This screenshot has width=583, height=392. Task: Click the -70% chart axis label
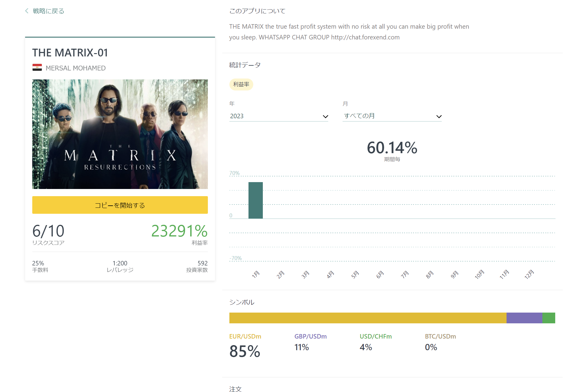coord(236,258)
